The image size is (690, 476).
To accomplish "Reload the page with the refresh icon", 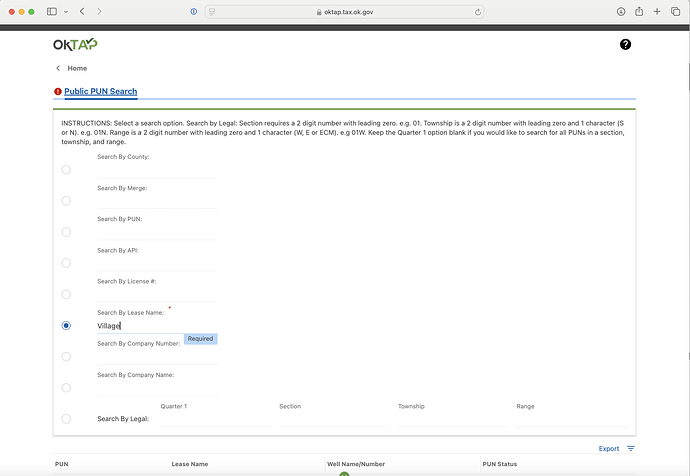I will coord(477,12).
